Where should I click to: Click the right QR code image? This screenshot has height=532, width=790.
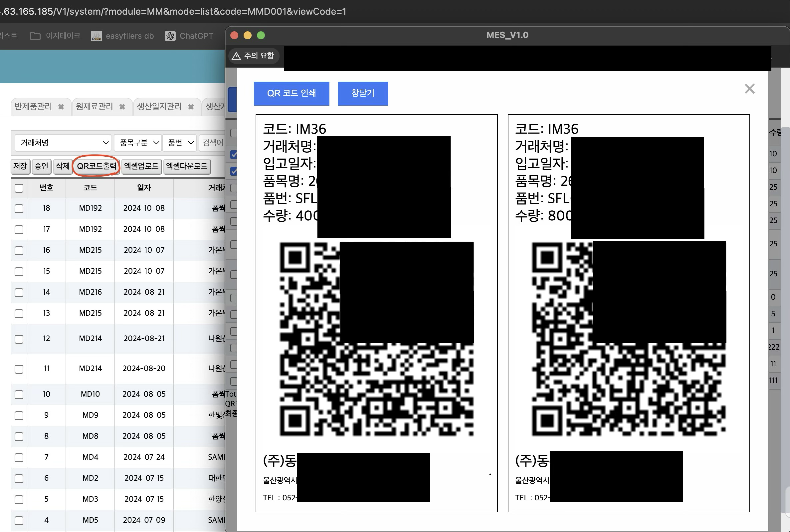(629, 339)
